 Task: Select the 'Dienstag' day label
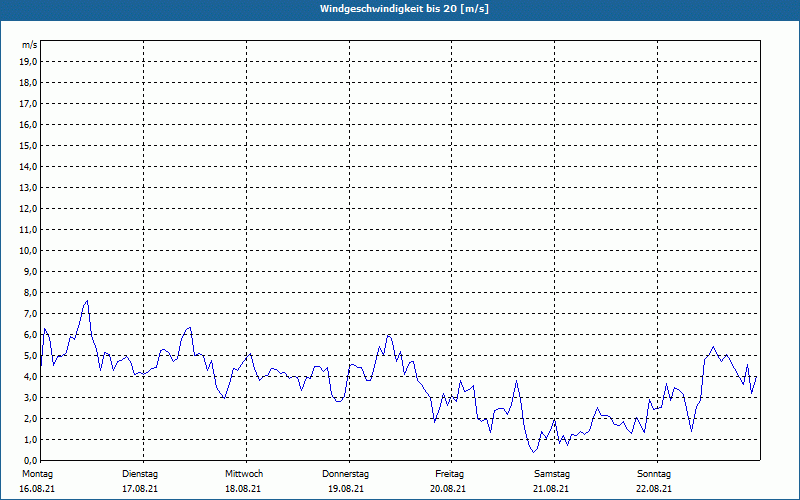pos(140,474)
